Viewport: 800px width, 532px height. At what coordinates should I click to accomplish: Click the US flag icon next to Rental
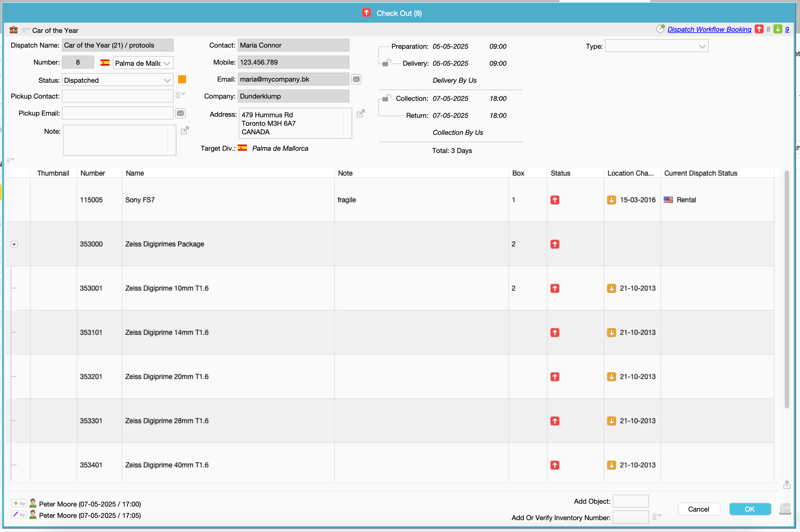pos(668,200)
